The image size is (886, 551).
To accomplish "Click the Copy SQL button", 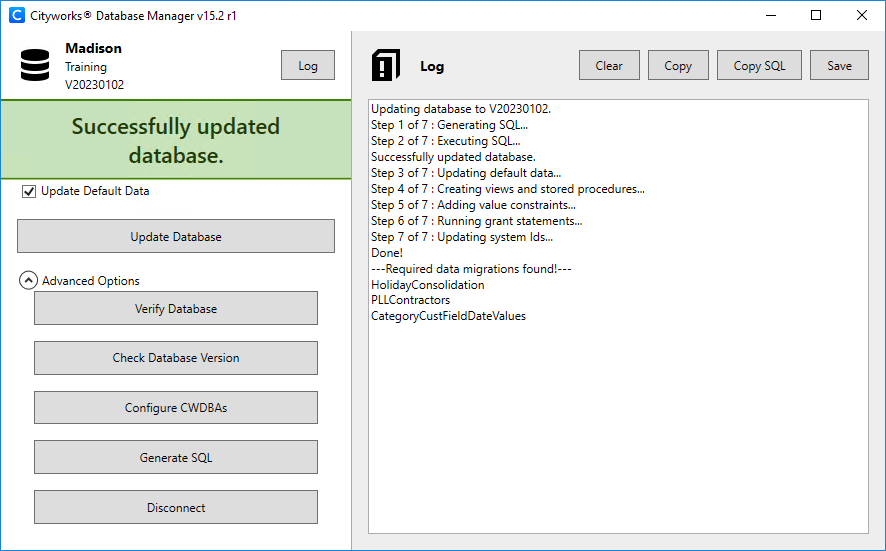I will [759, 66].
